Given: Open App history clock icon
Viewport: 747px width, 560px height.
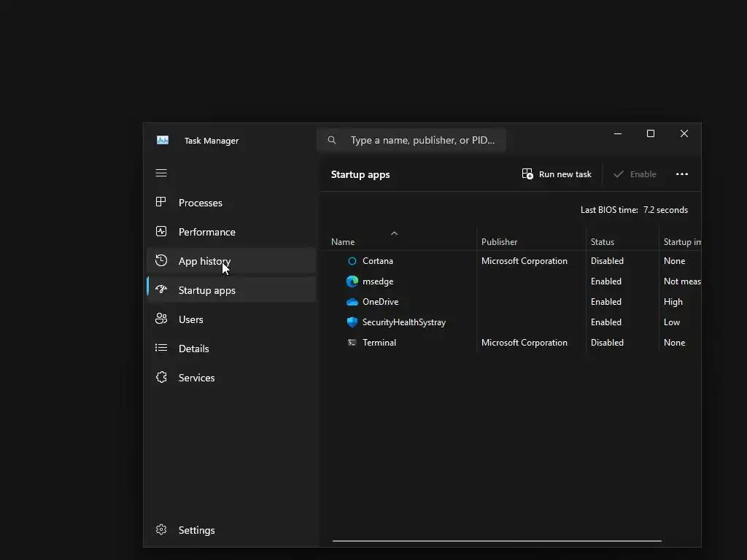Looking at the screenshot, I should [x=161, y=261].
